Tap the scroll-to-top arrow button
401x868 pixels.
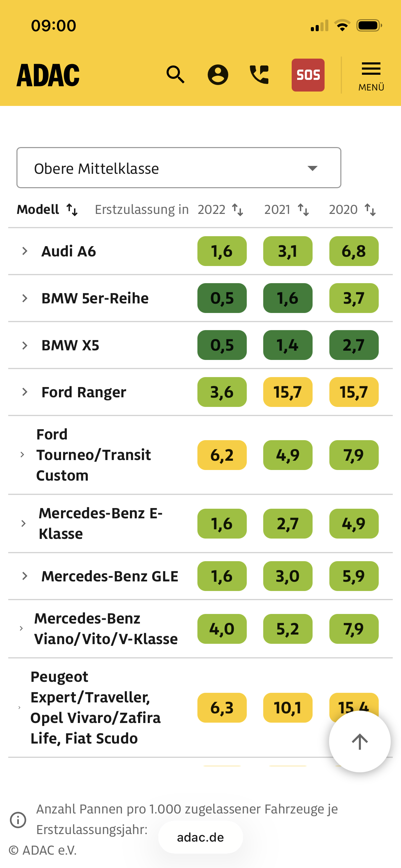coord(360,742)
